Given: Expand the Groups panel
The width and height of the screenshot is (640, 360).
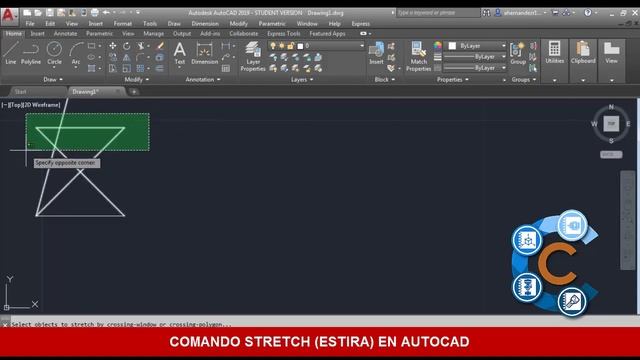Looking at the screenshot, I should pyautogui.click(x=524, y=80).
